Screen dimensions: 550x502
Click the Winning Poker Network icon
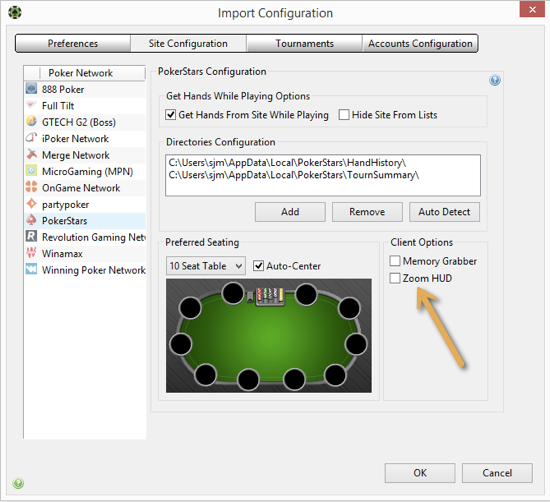[32, 269]
